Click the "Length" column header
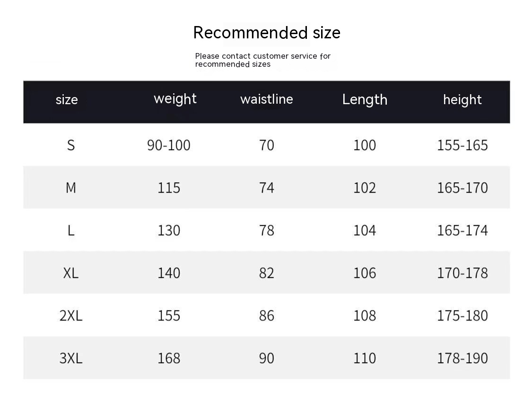 (x=365, y=99)
